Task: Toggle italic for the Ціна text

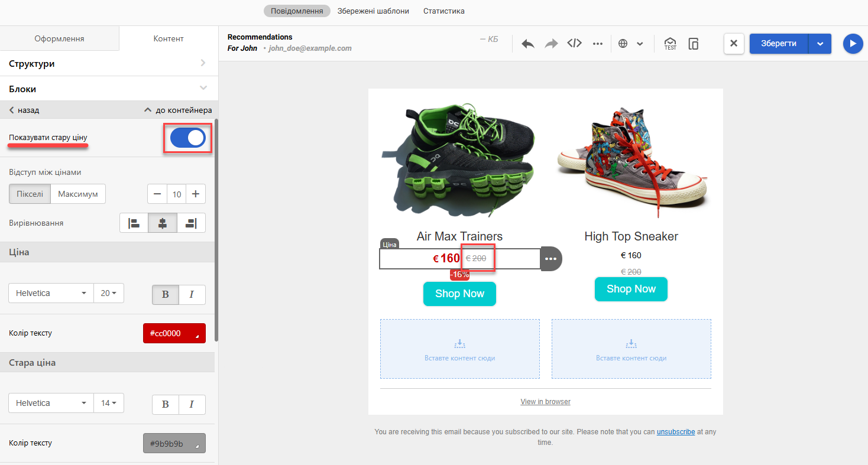Action: [x=192, y=295]
